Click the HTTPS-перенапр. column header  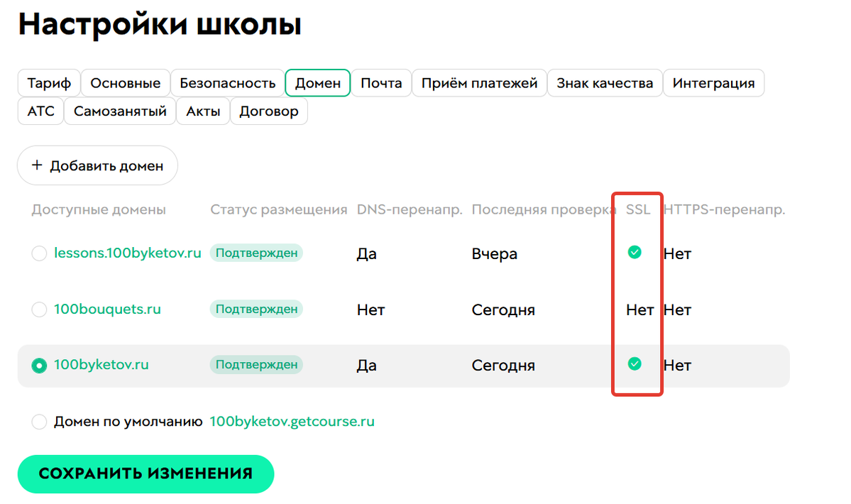point(725,209)
